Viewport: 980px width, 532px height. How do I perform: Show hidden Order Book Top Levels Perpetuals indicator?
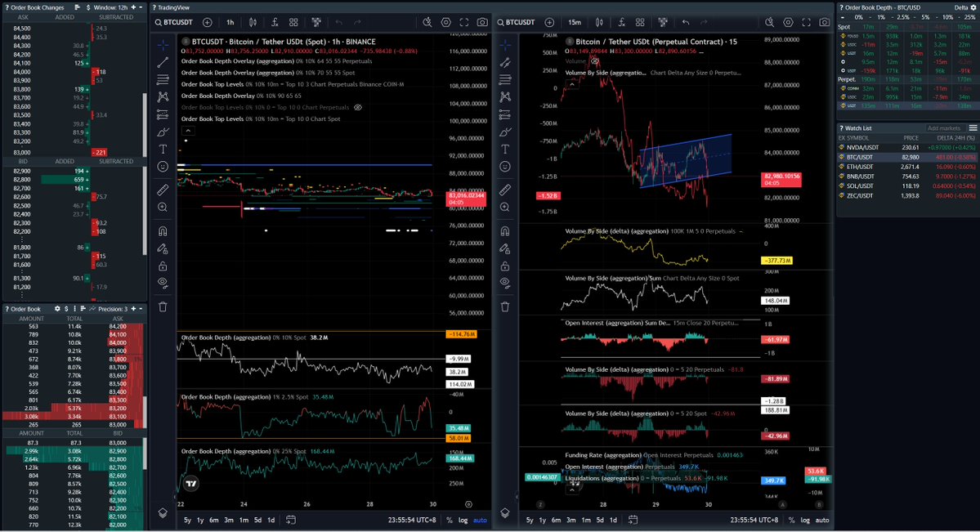click(x=358, y=108)
